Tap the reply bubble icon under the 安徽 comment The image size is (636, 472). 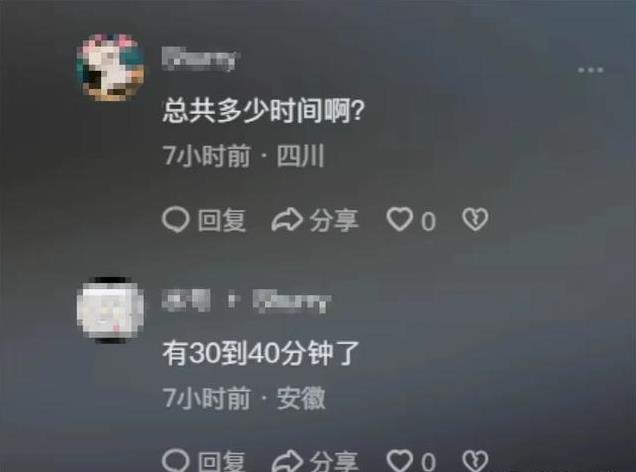176,461
